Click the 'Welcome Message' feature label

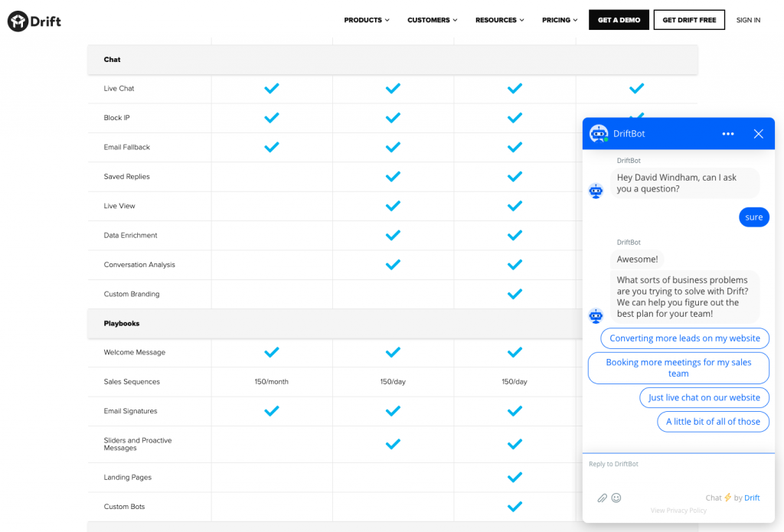135,353
